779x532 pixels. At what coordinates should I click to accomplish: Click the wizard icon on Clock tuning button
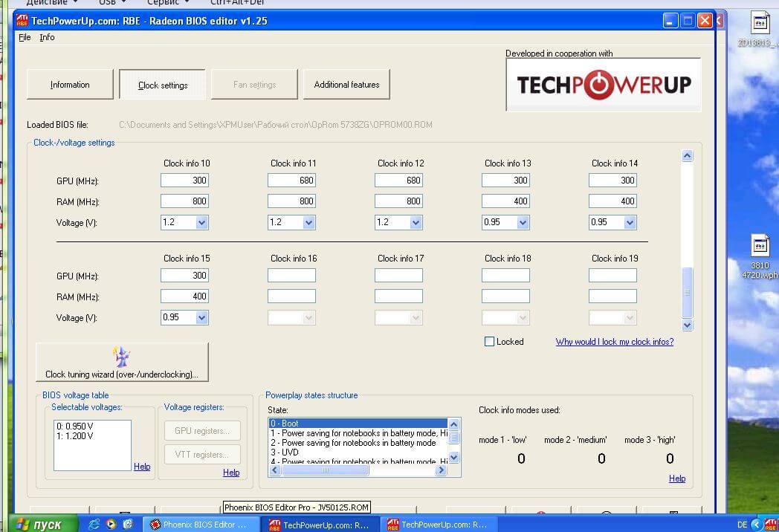click(121, 356)
